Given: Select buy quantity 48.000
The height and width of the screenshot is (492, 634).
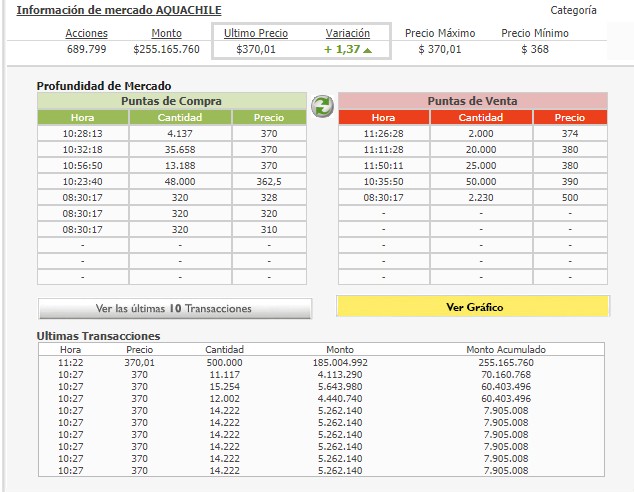Looking at the screenshot, I should coord(180,182).
